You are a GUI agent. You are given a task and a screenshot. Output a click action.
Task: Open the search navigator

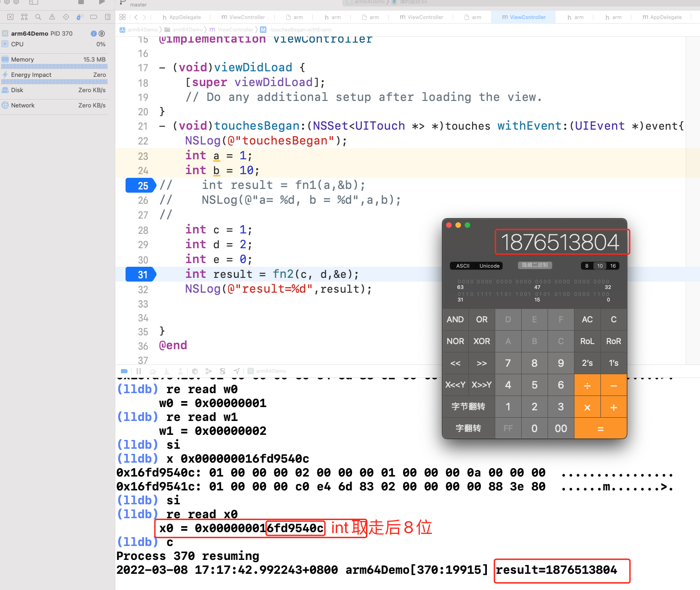pyautogui.click(x=38, y=17)
